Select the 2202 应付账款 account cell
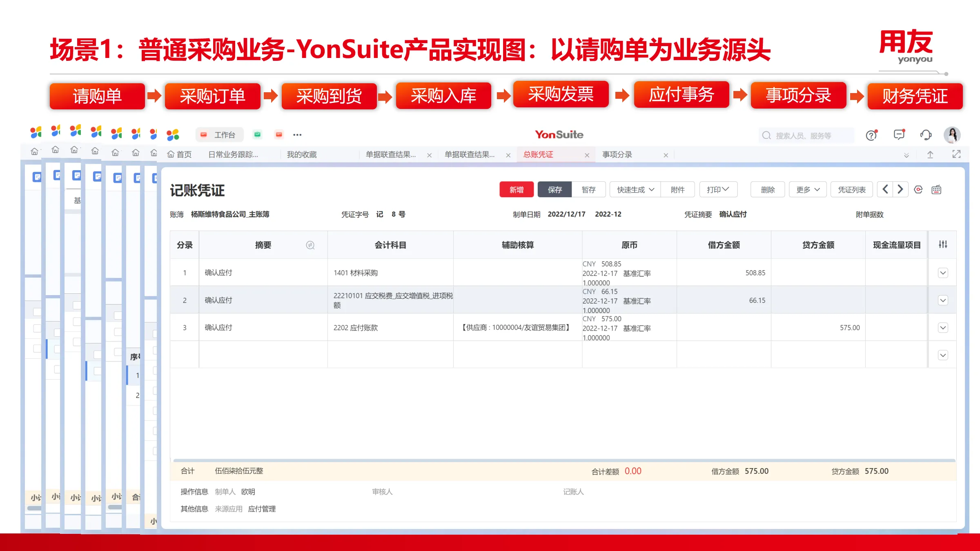 pos(390,328)
